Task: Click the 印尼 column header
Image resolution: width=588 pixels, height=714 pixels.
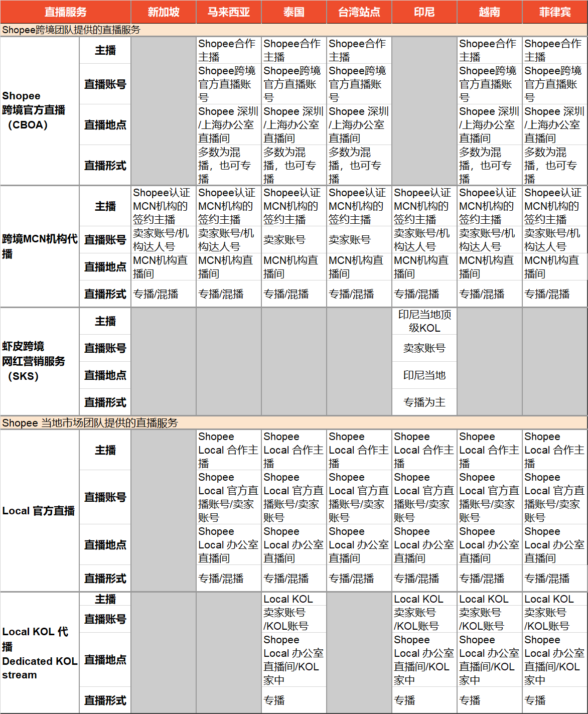Action: coord(424,12)
